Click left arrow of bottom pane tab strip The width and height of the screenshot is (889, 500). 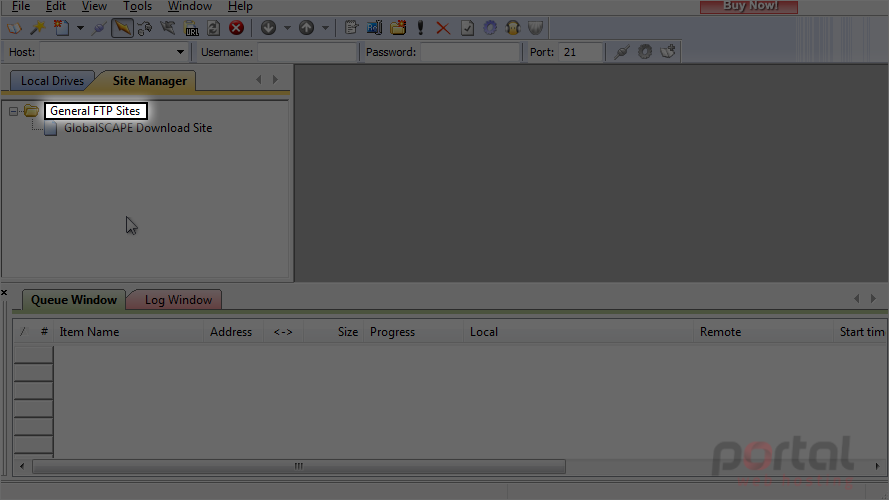click(857, 298)
